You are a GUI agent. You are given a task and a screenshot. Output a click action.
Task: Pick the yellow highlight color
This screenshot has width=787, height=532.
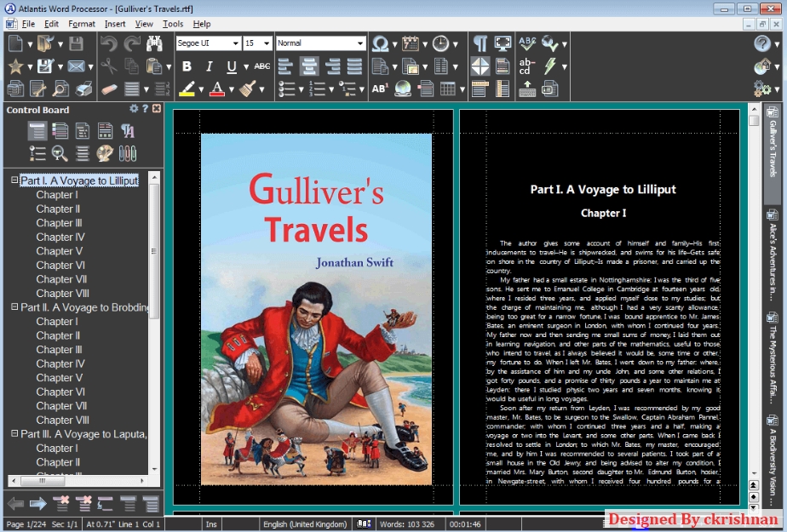coord(187,89)
